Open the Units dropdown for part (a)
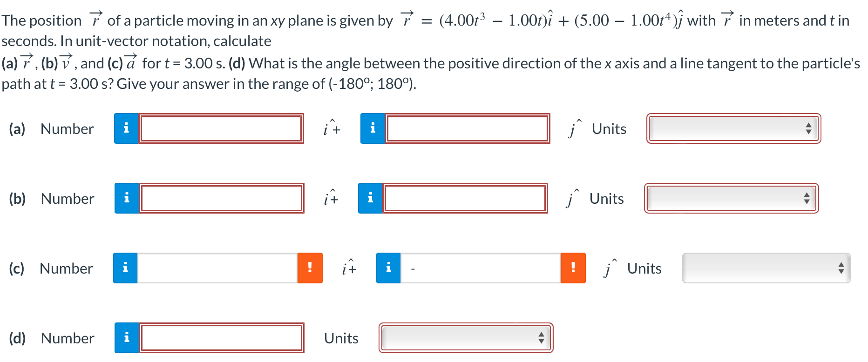 [x=732, y=129]
